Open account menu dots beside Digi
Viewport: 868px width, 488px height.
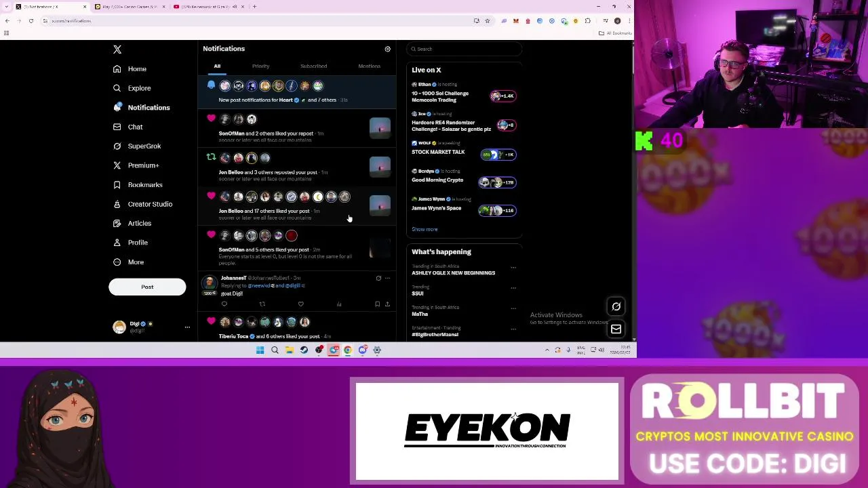point(187,327)
